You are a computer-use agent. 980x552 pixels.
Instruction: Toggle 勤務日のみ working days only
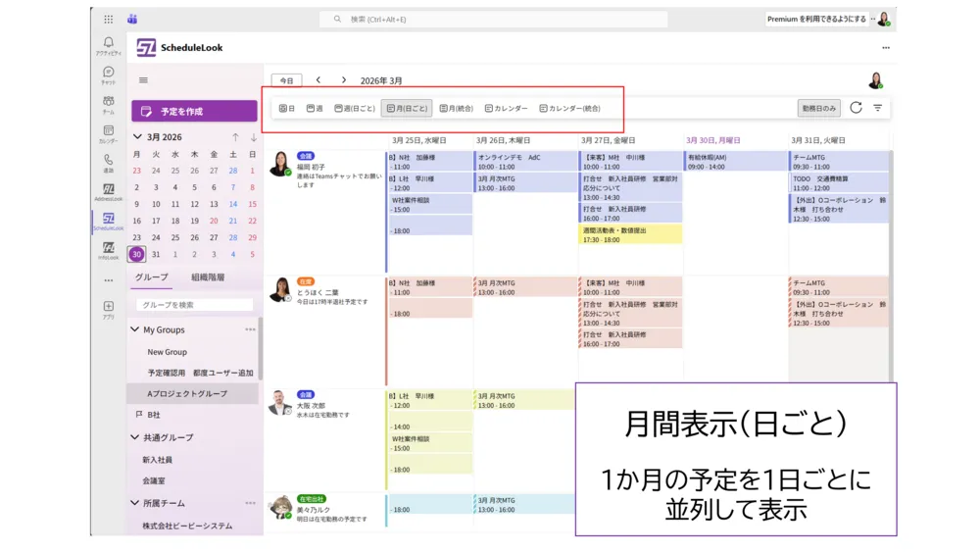click(x=818, y=108)
